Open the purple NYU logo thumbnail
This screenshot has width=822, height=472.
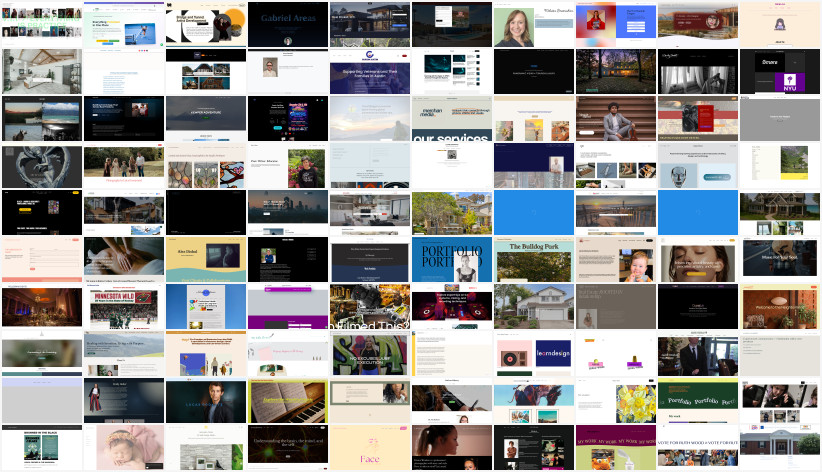click(780, 71)
